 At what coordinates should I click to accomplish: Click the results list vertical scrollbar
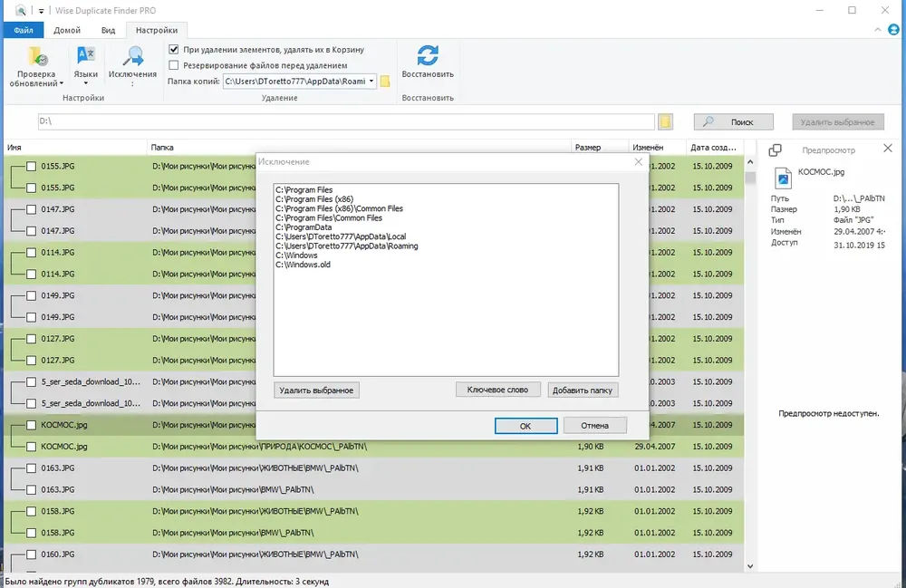[750, 364]
